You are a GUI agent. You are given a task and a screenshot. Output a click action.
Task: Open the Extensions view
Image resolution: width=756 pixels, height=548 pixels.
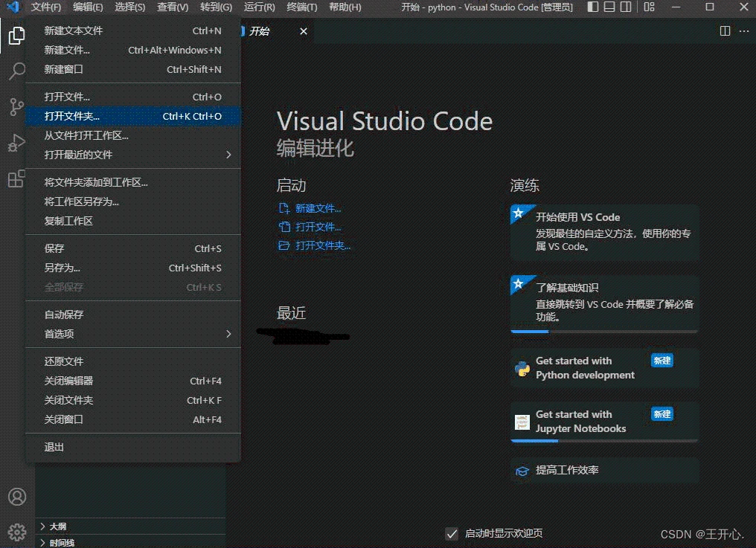(x=16, y=178)
